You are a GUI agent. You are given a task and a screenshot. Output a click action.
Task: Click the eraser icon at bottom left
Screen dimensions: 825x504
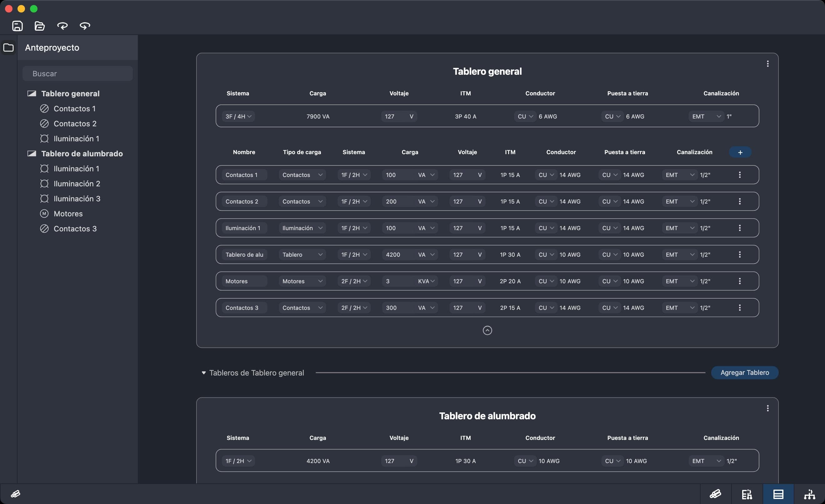pos(15,494)
